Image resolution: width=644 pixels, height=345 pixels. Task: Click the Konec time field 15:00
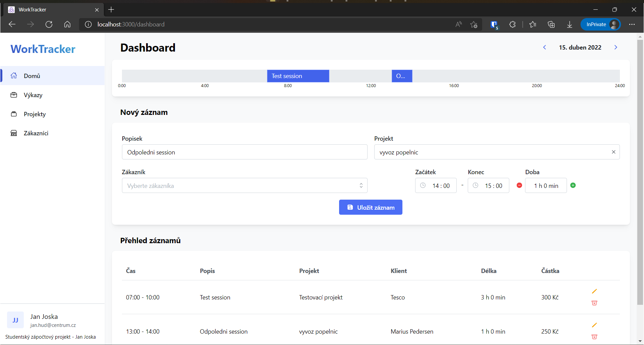(488, 186)
